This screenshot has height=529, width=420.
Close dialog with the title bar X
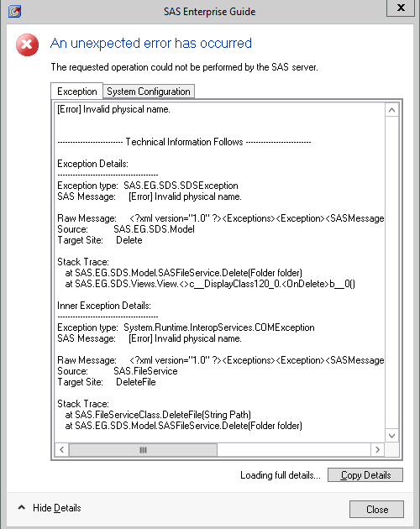coord(401,8)
